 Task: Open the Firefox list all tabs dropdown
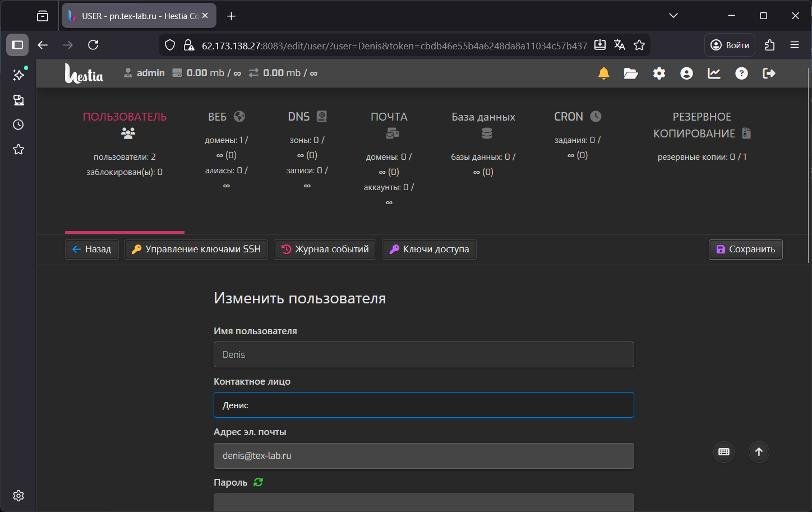673,16
